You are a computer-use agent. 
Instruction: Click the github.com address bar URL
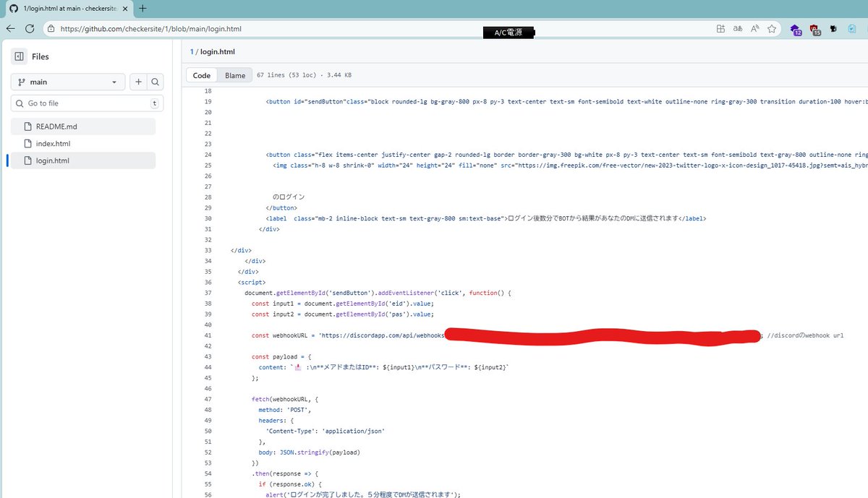(x=151, y=29)
